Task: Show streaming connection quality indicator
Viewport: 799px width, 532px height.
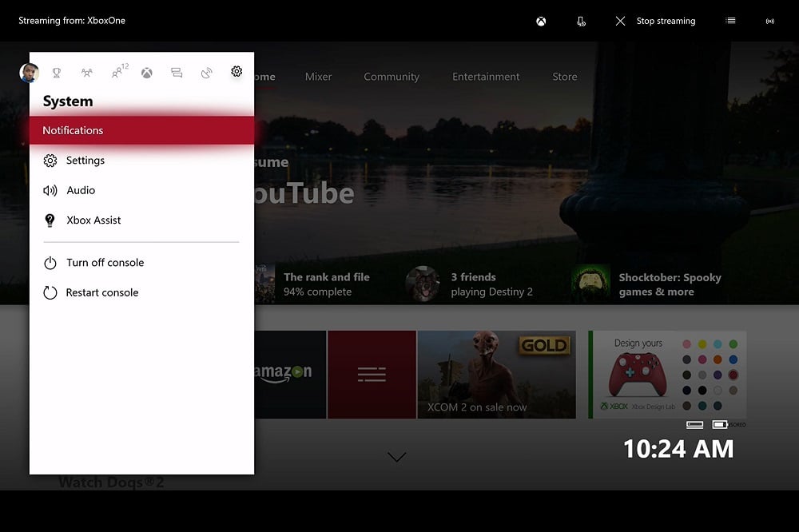Action: click(770, 22)
